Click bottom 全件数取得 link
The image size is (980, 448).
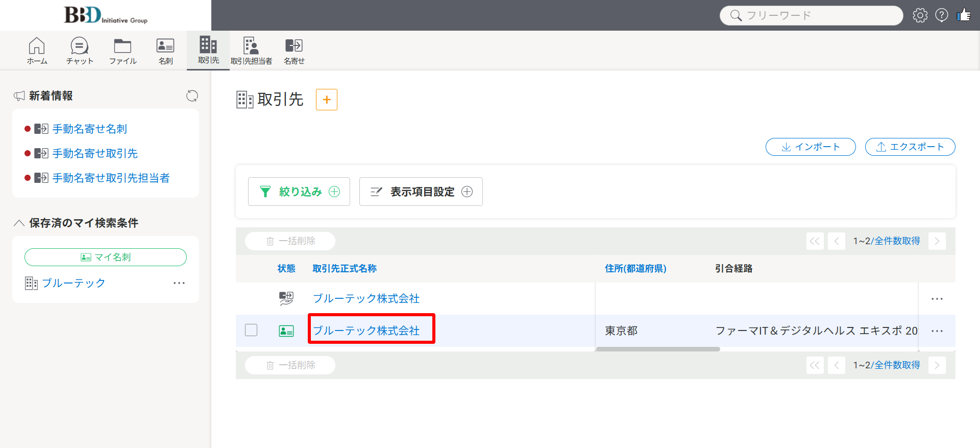coord(897,365)
